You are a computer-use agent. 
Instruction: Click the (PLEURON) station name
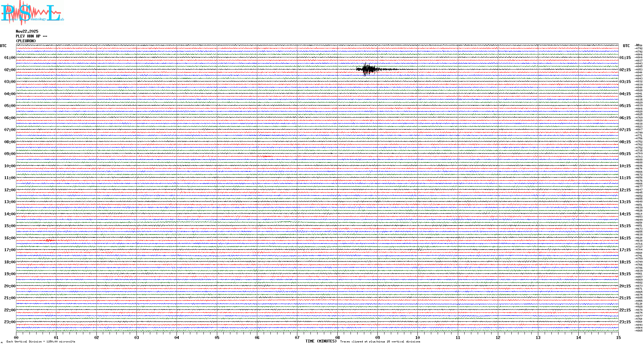coord(26,41)
